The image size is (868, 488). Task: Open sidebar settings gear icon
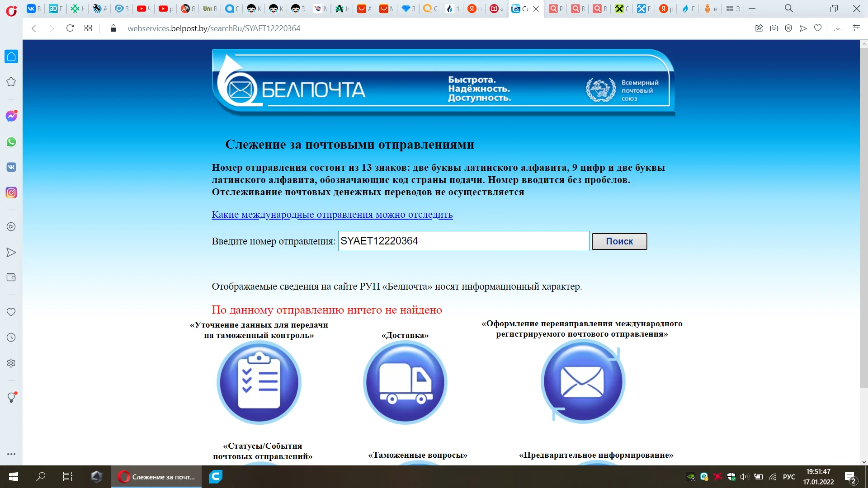tap(11, 363)
